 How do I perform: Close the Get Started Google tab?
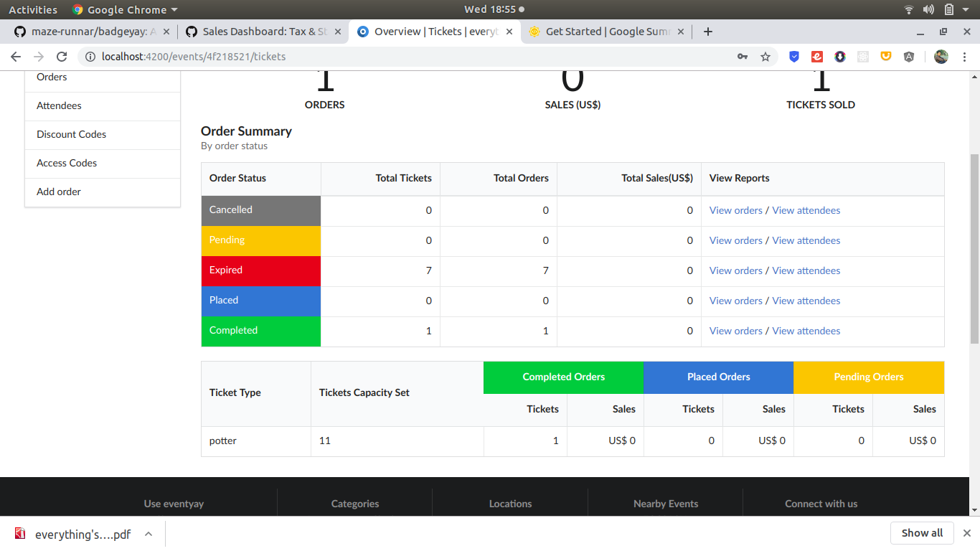(x=681, y=32)
